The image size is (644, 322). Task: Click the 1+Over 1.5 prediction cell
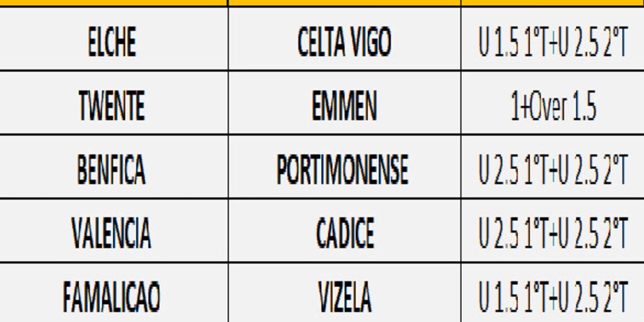coord(553,106)
